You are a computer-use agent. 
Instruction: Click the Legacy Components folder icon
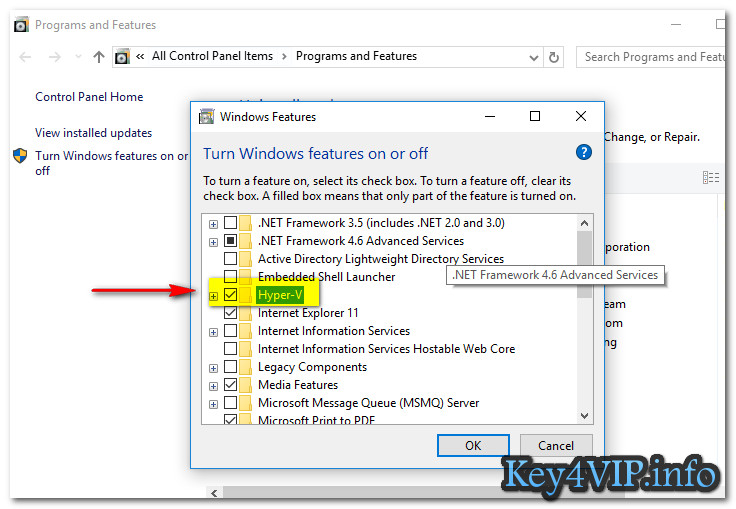click(x=245, y=367)
